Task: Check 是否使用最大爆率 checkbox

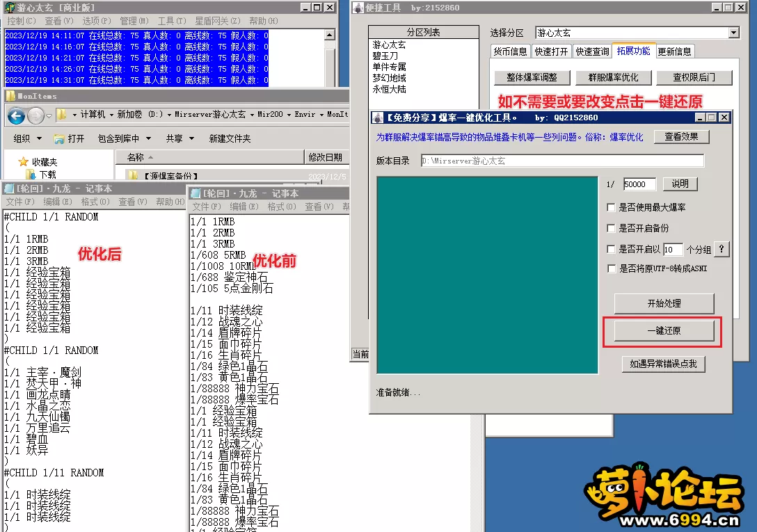Action: pyautogui.click(x=611, y=208)
